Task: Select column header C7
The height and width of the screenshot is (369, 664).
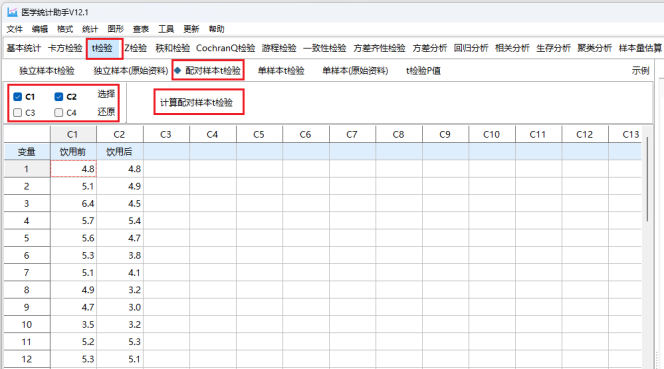Action: 352,134
